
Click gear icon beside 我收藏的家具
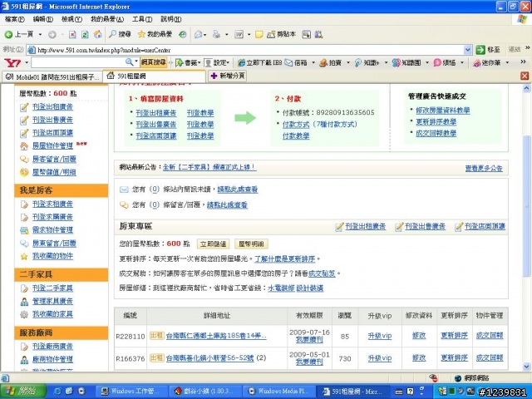coord(24,314)
